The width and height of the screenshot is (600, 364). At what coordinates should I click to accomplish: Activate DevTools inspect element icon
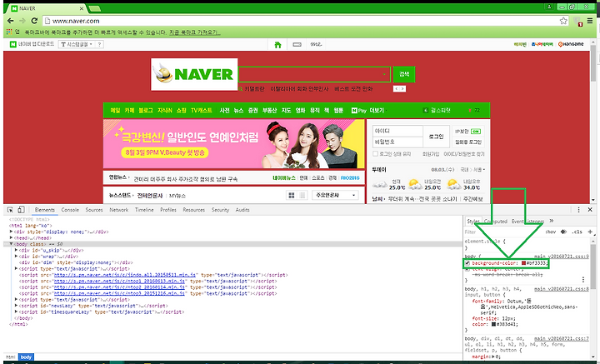pos(10,210)
